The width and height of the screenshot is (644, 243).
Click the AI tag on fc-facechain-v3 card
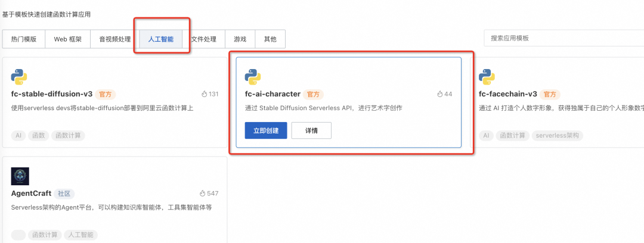[x=487, y=135]
